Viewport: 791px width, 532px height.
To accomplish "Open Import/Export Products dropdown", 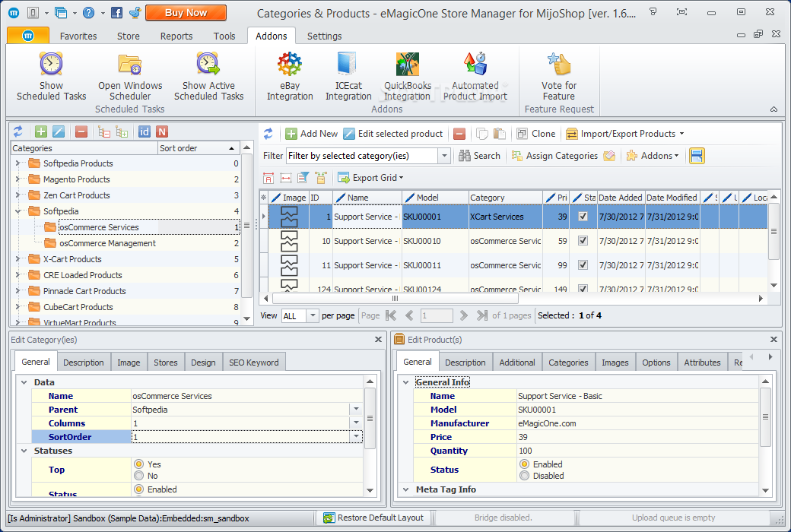I will pos(681,134).
